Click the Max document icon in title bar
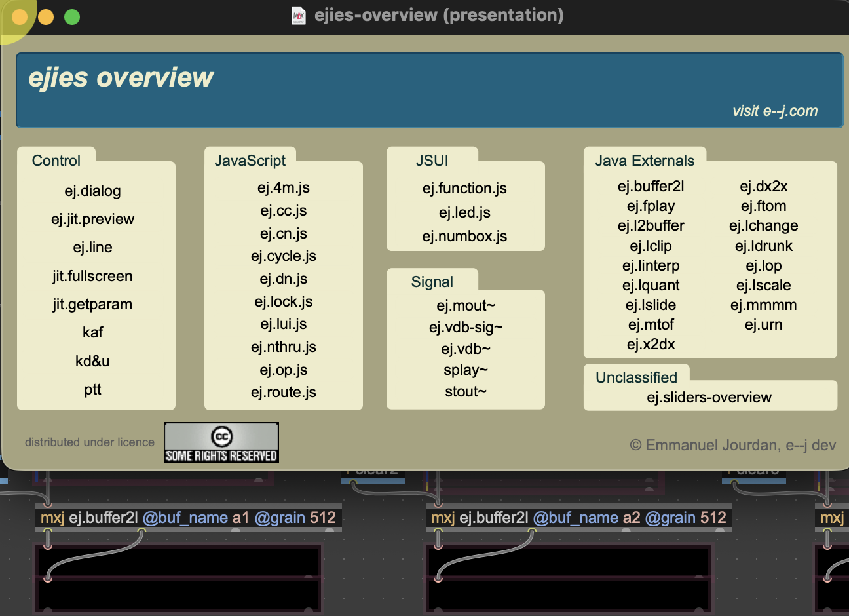The height and width of the screenshot is (616, 849). [299, 16]
